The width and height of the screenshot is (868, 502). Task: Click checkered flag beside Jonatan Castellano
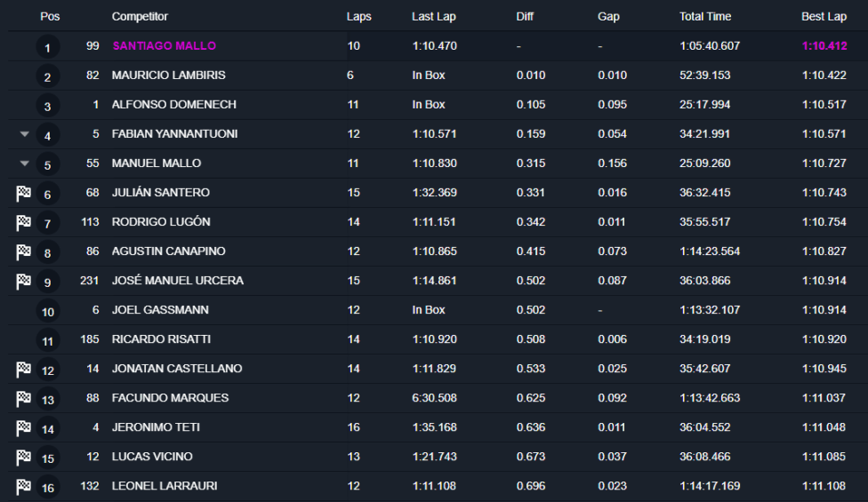point(23,369)
